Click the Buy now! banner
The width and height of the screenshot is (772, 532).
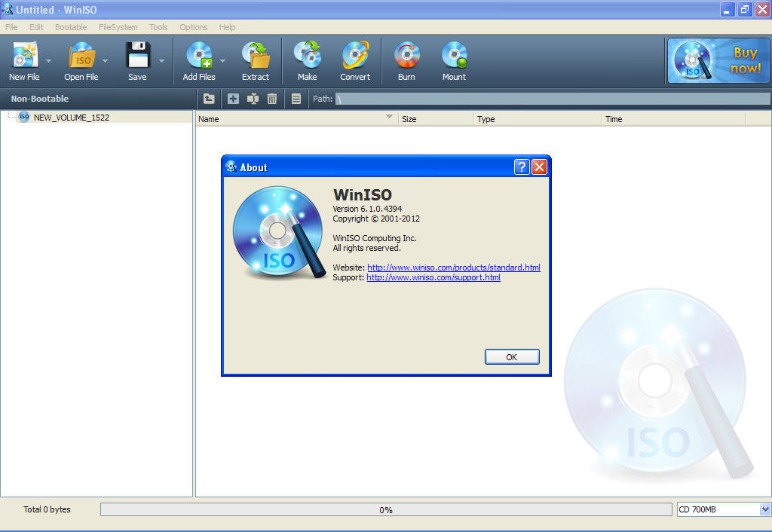(717, 60)
